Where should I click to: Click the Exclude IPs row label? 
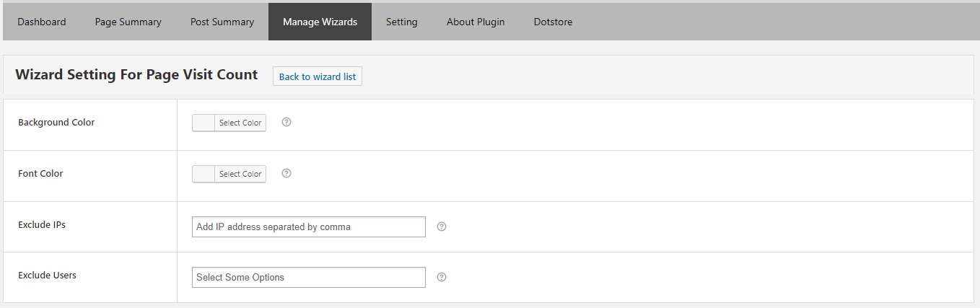42,224
